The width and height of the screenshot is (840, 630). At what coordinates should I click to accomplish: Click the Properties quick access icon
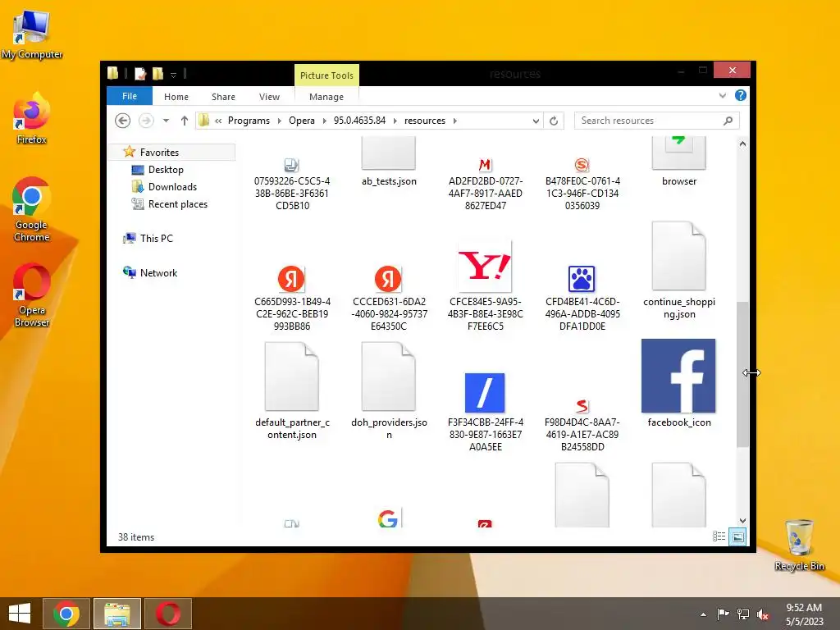(x=140, y=73)
